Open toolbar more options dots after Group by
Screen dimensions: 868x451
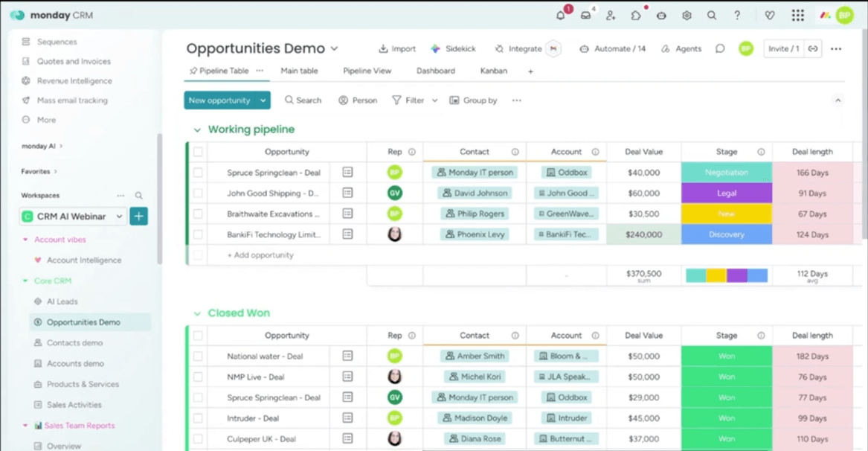(516, 100)
